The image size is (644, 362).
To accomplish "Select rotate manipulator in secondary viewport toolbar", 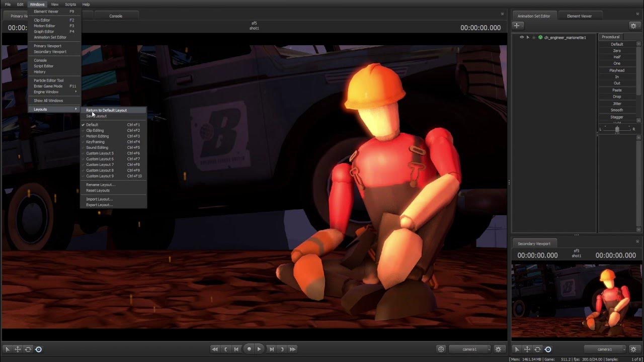I will click(538, 349).
